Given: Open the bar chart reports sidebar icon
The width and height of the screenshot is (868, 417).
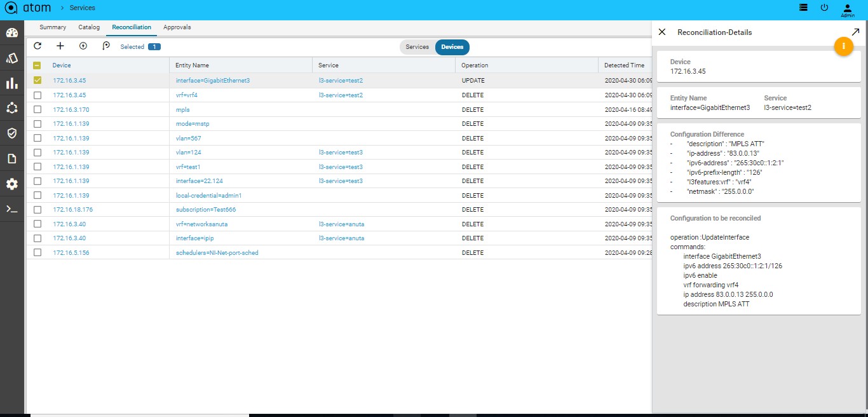Looking at the screenshot, I should coord(12,83).
